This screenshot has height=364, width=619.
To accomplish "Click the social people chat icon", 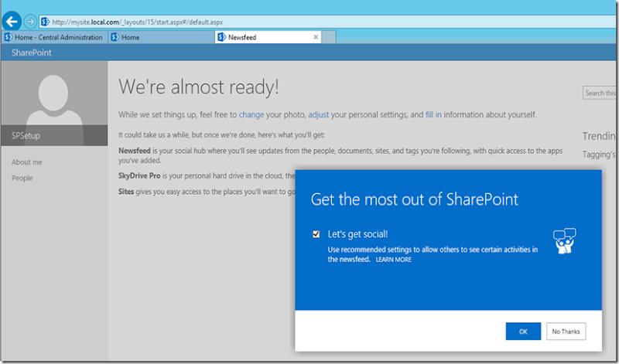I will pos(565,240).
